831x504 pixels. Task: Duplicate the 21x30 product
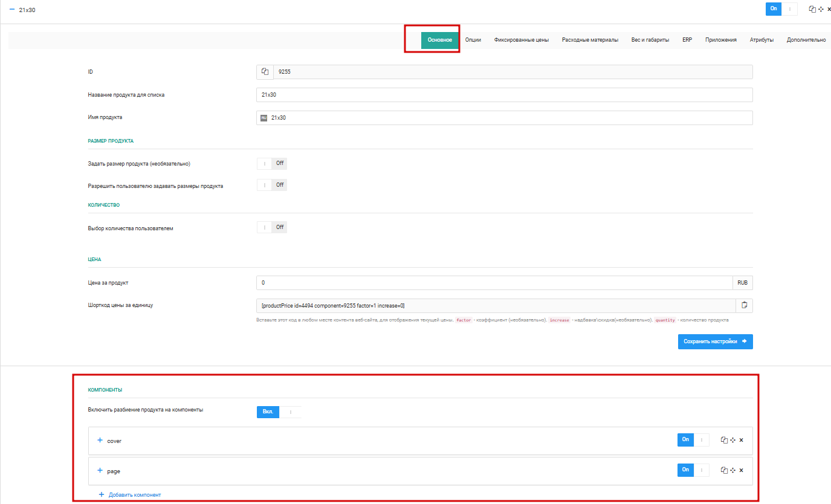[812, 9]
